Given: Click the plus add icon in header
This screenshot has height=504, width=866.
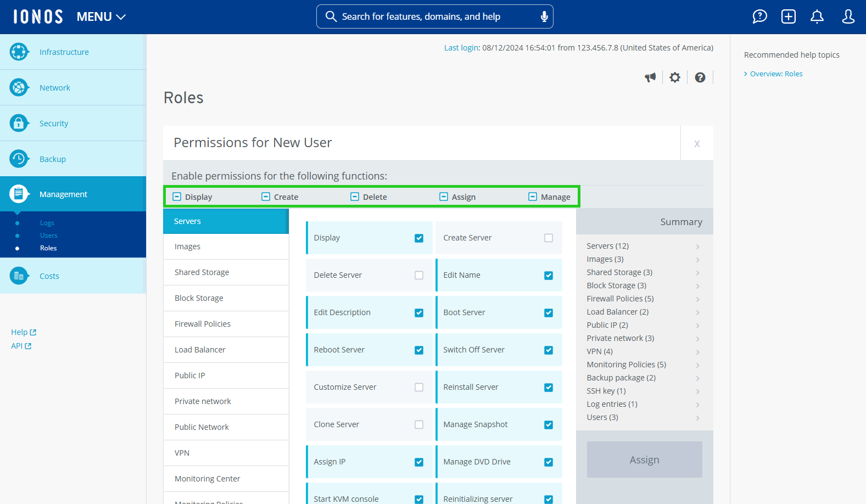Looking at the screenshot, I should 788,16.
